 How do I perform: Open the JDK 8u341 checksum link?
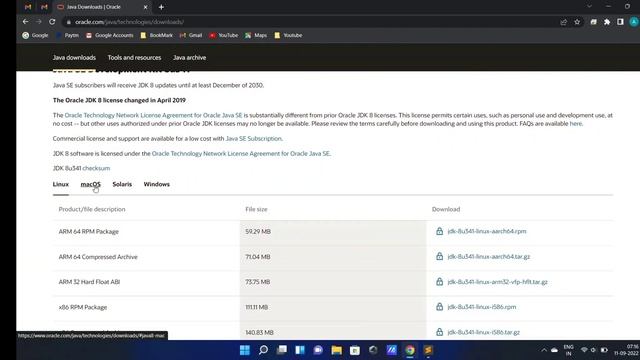pos(96,168)
